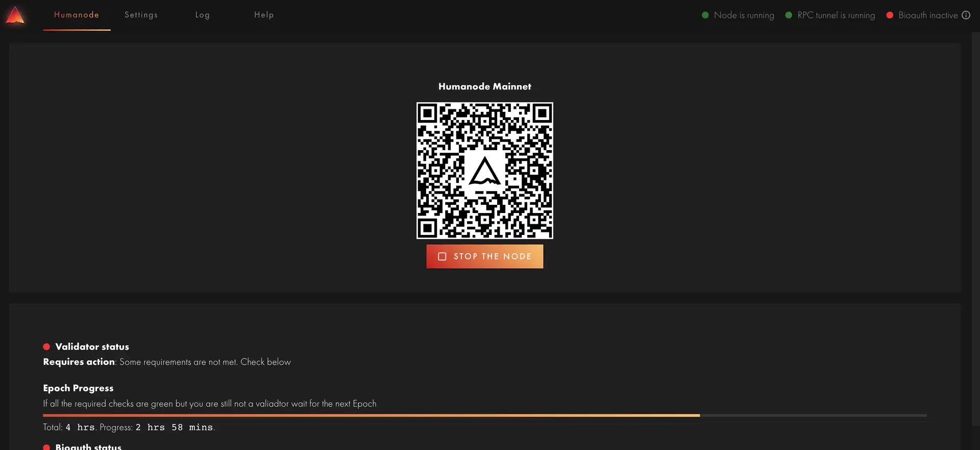
Task: Click the Humanode flame logo
Action: tap(15, 15)
